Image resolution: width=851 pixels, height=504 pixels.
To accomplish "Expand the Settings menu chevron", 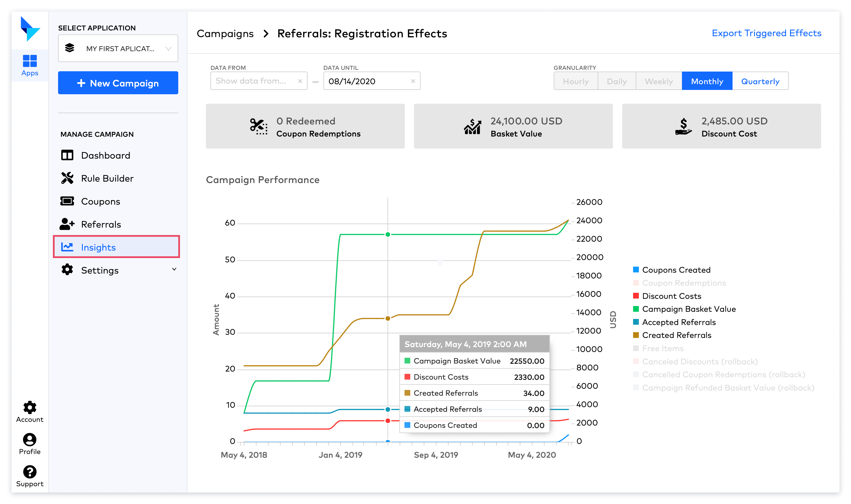I will [x=174, y=269].
